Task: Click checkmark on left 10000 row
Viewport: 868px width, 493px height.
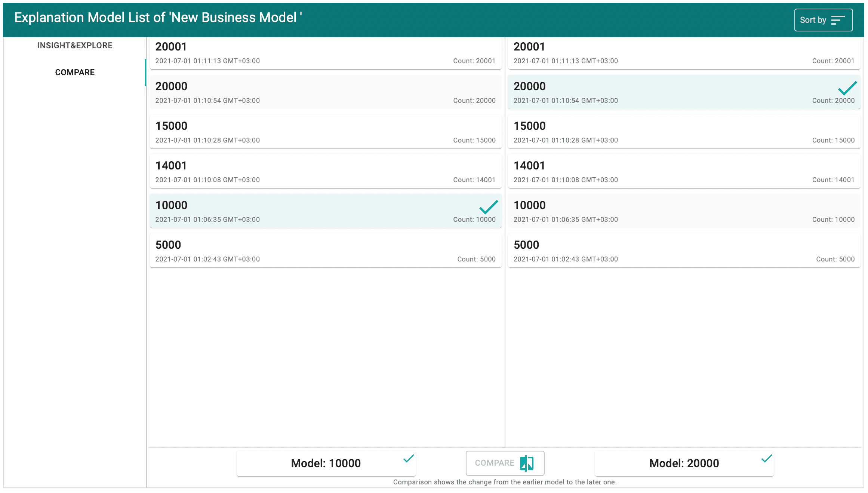Action: click(x=489, y=207)
